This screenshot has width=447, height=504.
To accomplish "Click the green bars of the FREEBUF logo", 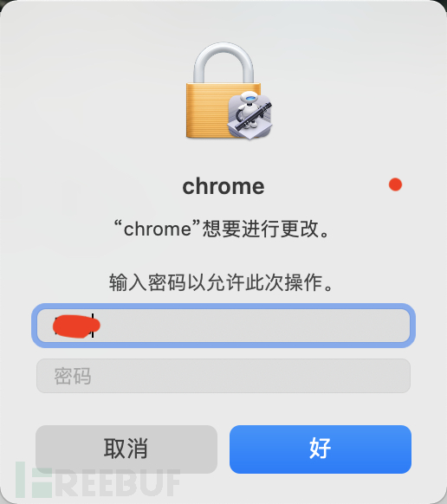I will click(34, 480).
